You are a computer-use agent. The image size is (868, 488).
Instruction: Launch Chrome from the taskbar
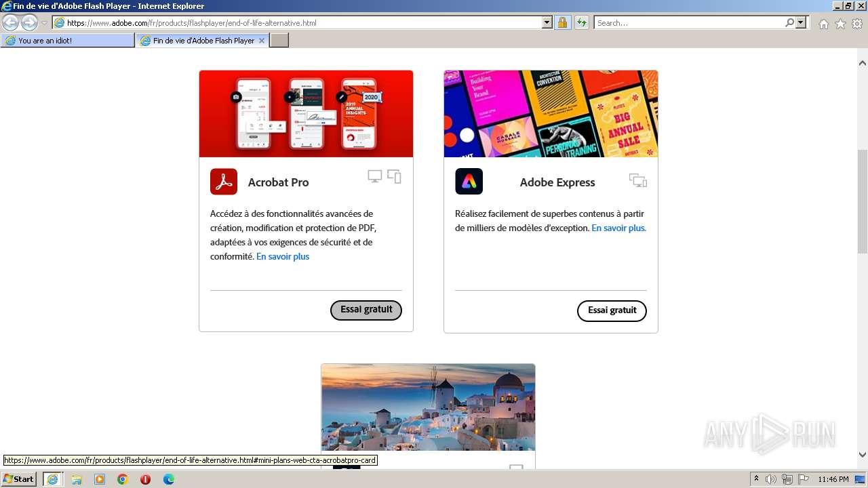[x=123, y=479]
